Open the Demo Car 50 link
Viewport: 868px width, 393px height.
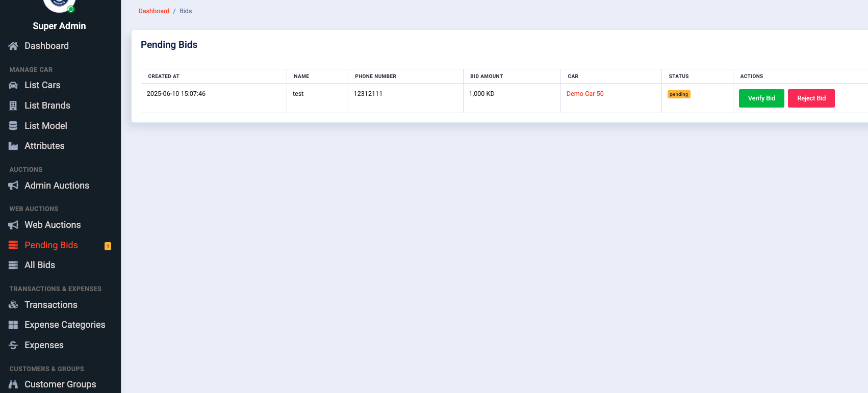coord(585,94)
